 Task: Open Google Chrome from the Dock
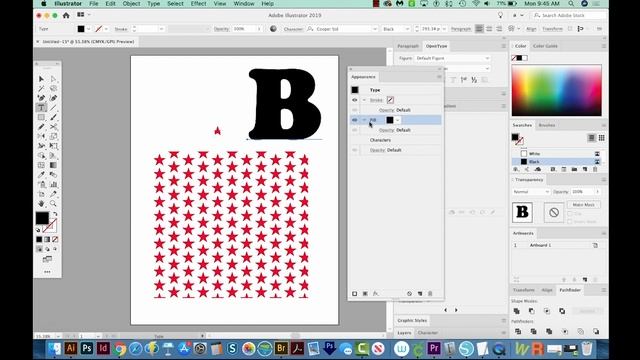120,349
